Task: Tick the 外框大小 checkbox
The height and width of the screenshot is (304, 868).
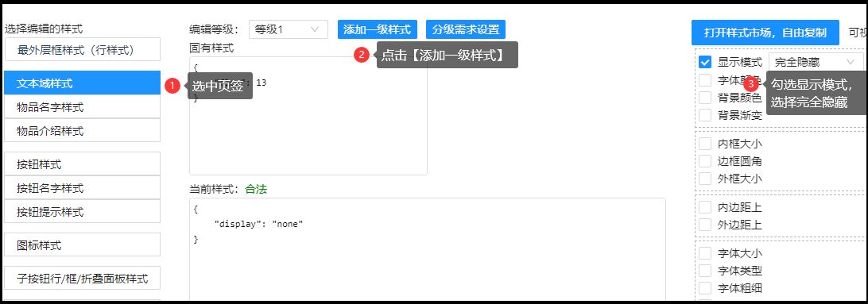Action: click(x=705, y=179)
